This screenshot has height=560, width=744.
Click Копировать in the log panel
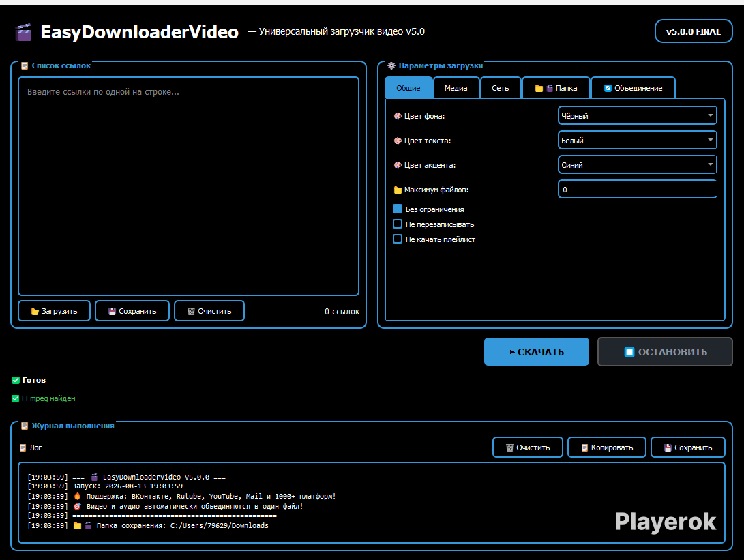coord(607,447)
